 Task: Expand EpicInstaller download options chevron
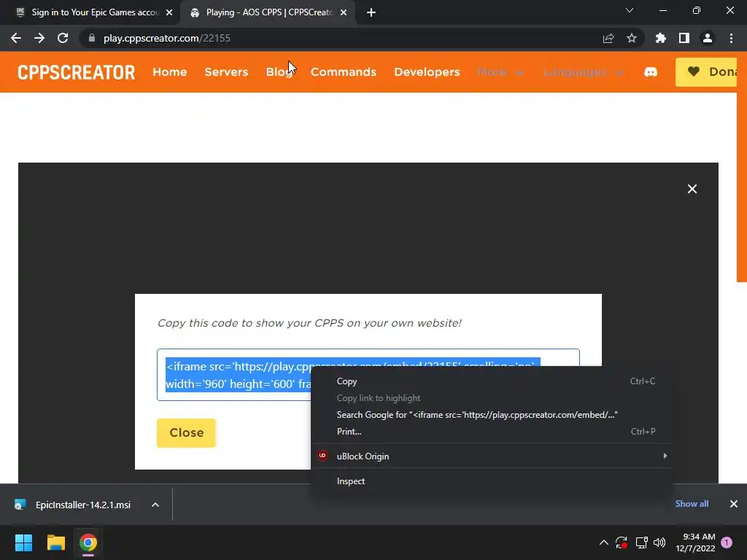pos(155,505)
